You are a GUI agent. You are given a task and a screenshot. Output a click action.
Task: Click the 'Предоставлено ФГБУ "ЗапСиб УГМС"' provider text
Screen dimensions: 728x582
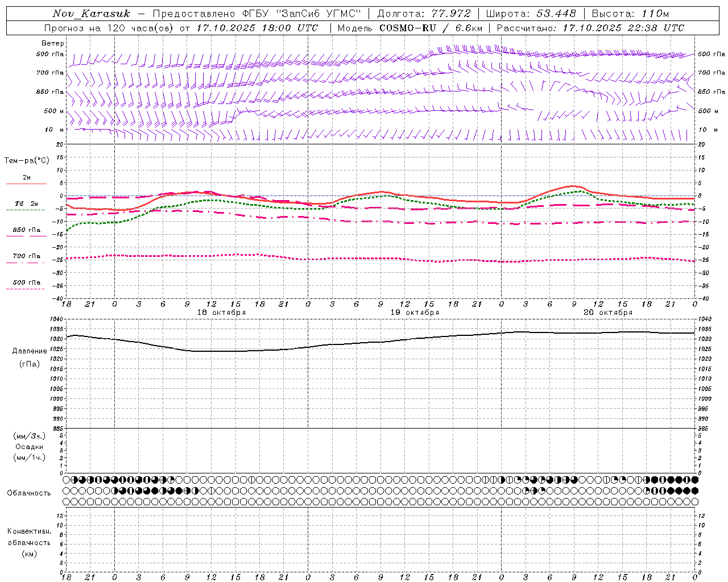(257, 14)
